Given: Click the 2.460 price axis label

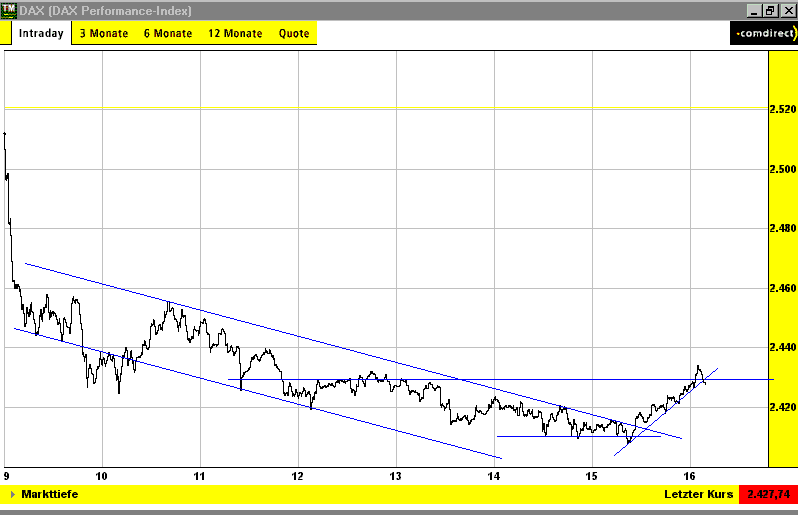Looking at the screenshot, I should coord(783,288).
